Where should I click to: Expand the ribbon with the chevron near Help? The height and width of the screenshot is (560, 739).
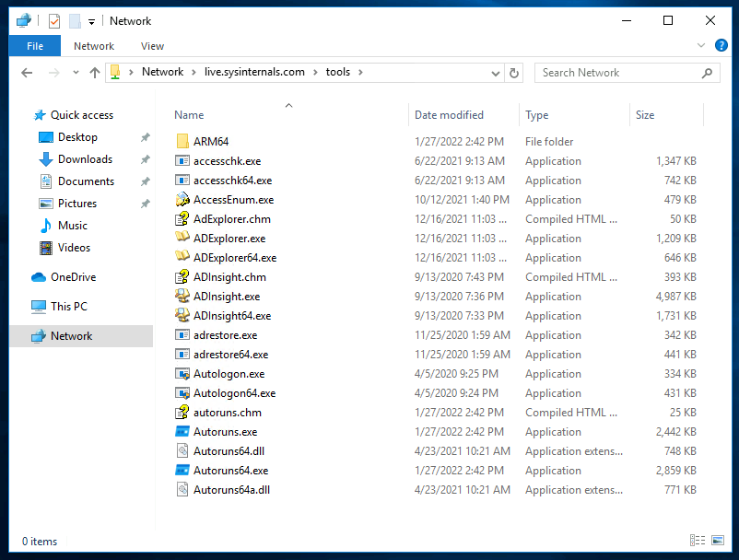click(x=700, y=44)
